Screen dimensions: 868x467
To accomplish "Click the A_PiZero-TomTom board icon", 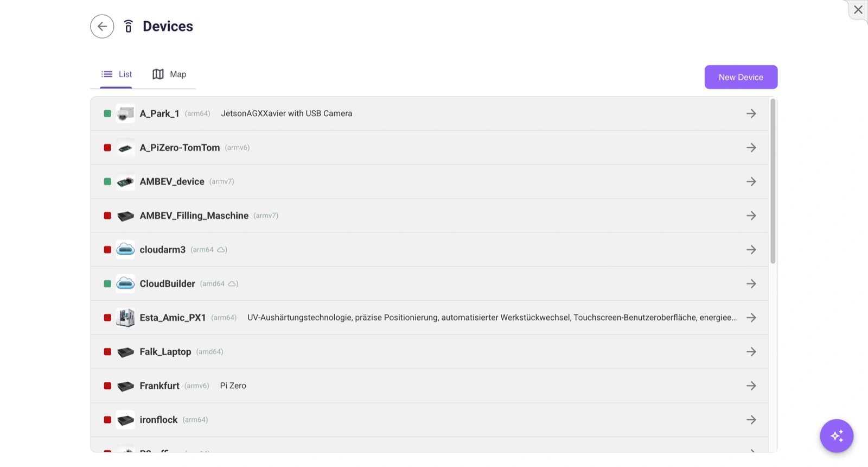I will (125, 148).
